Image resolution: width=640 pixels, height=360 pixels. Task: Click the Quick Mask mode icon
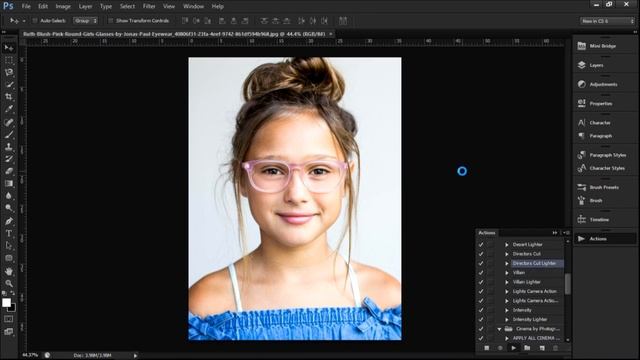point(9,319)
